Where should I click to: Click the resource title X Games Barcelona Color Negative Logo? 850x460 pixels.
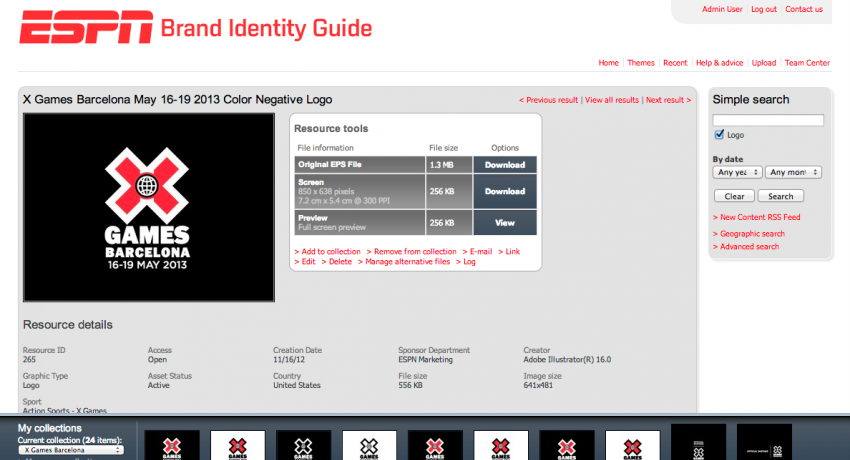tap(177, 100)
